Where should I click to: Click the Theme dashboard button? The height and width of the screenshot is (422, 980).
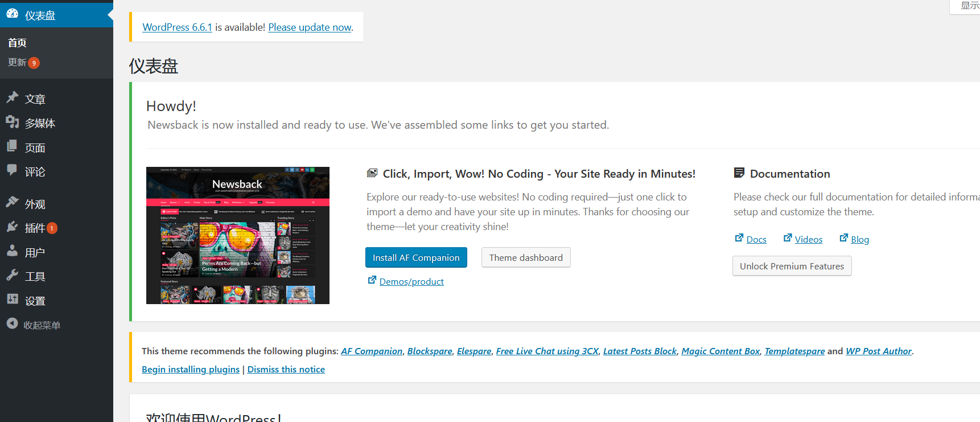point(526,257)
